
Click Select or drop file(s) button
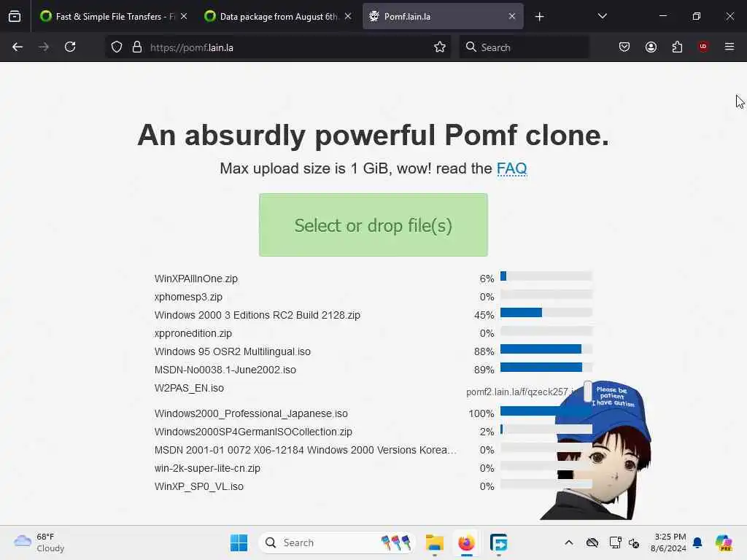coord(373,225)
